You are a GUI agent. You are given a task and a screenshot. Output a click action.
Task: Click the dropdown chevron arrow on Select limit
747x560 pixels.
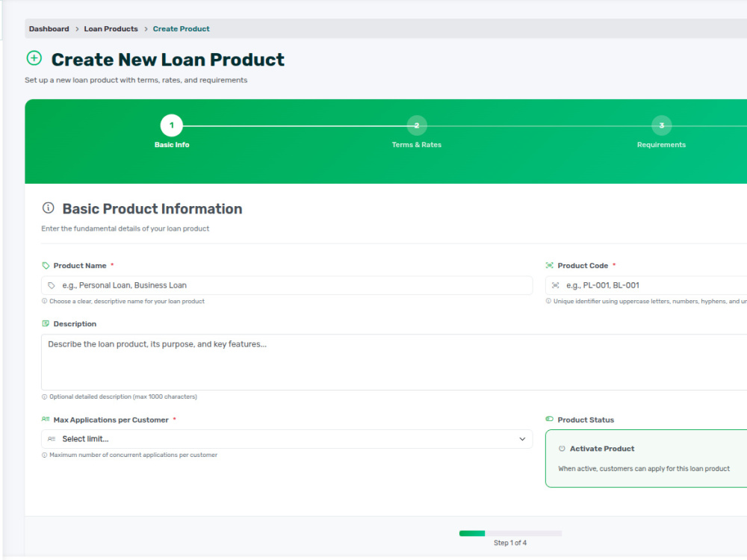522,439
